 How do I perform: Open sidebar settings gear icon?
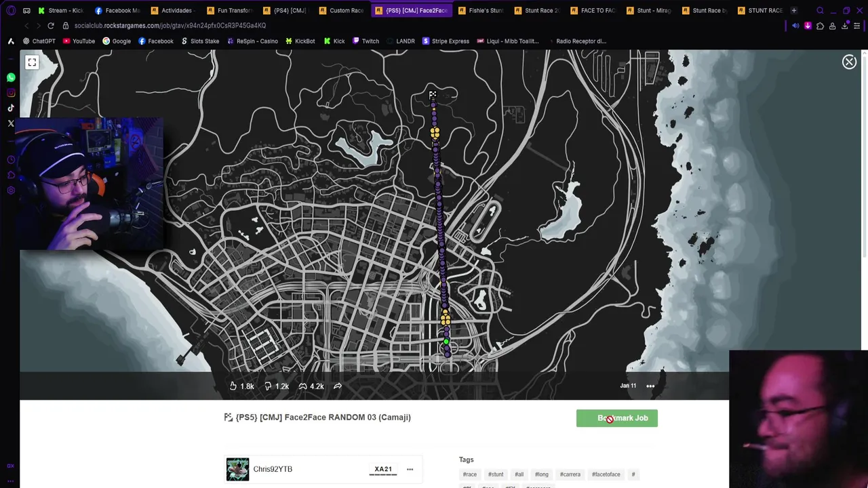[x=11, y=190]
